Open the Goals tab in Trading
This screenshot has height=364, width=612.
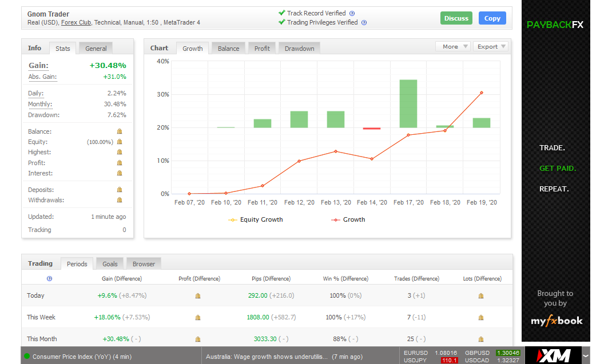(x=110, y=264)
